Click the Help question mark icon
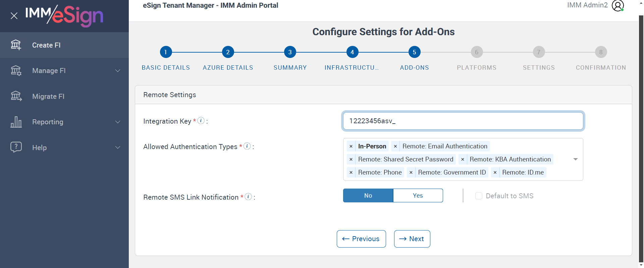 [16, 147]
